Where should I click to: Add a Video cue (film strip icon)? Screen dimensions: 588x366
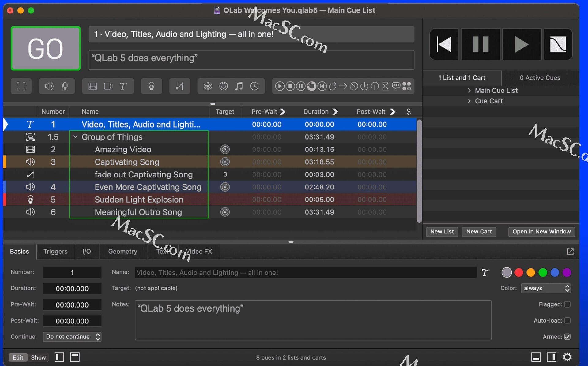pyautogui.click(x=92, y=86)
